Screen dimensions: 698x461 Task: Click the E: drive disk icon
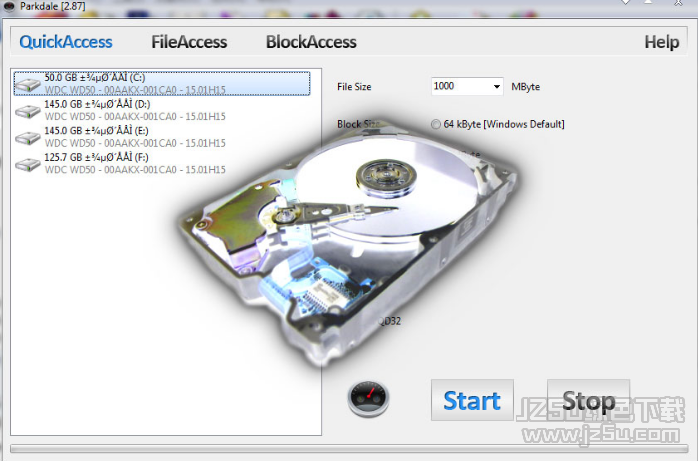pyautogui.click(x=28, y=137)
